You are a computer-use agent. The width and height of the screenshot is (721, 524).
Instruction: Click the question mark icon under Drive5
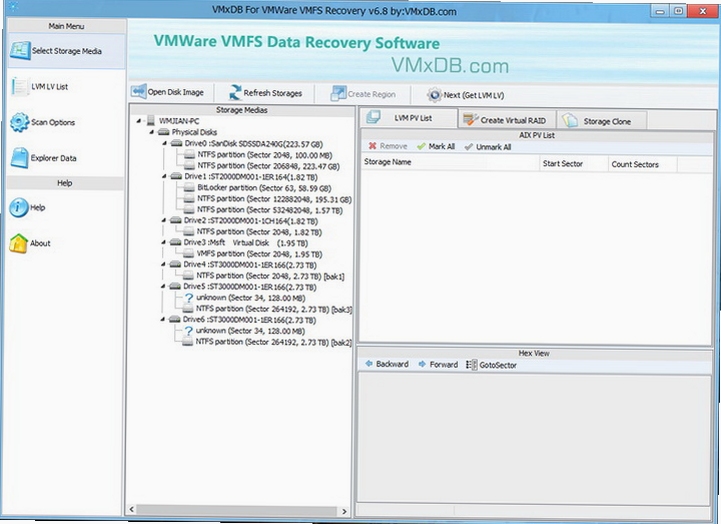[189, 298]
